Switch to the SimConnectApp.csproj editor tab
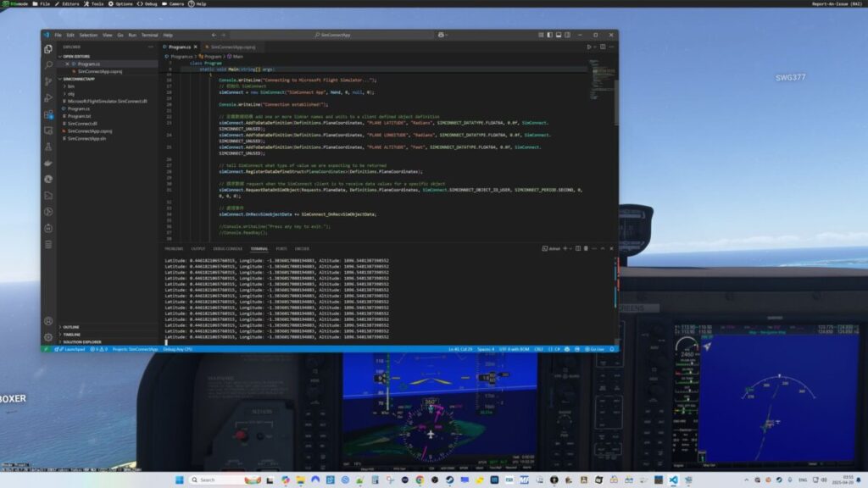Image resolution: width=868 pixels, height=488 pixels. (x=232, y=47)
